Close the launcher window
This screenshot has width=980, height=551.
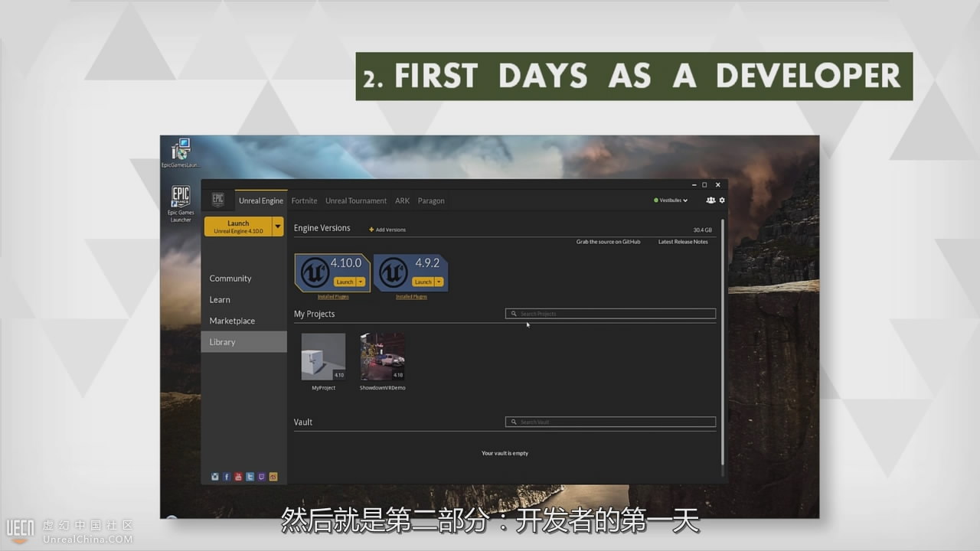tap(717, 184)
